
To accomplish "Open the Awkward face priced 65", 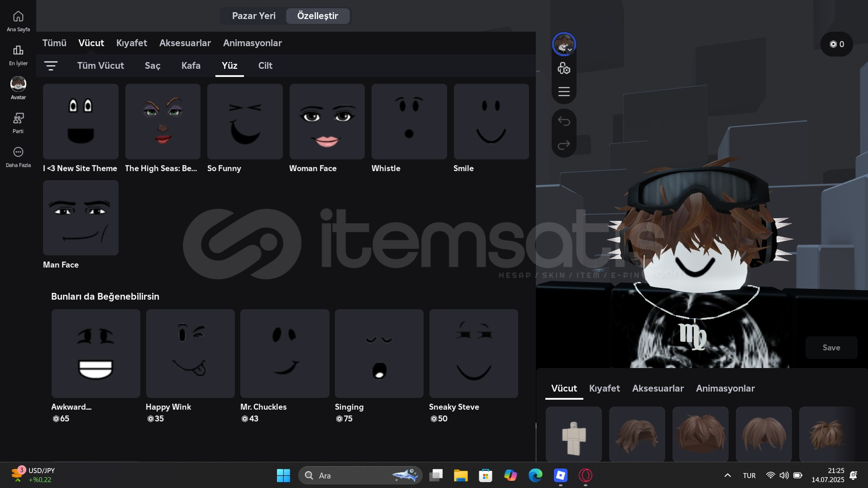I will coord(96,354).
